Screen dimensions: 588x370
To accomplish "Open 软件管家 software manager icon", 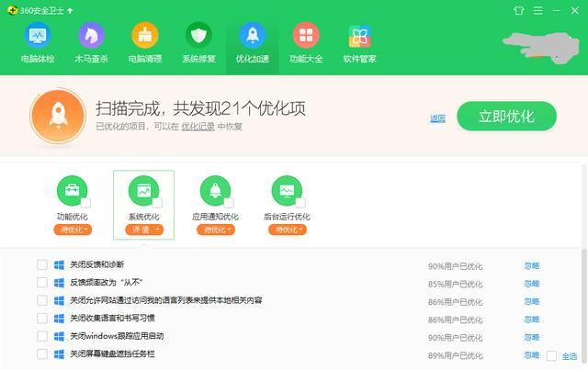I will click(359, 36).
